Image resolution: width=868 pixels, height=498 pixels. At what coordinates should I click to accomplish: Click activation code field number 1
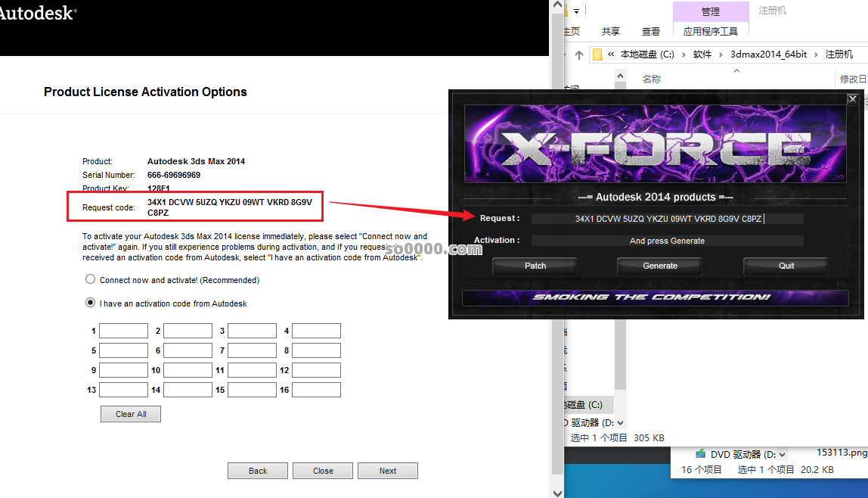pyautogui.click(x=123, y=331)
